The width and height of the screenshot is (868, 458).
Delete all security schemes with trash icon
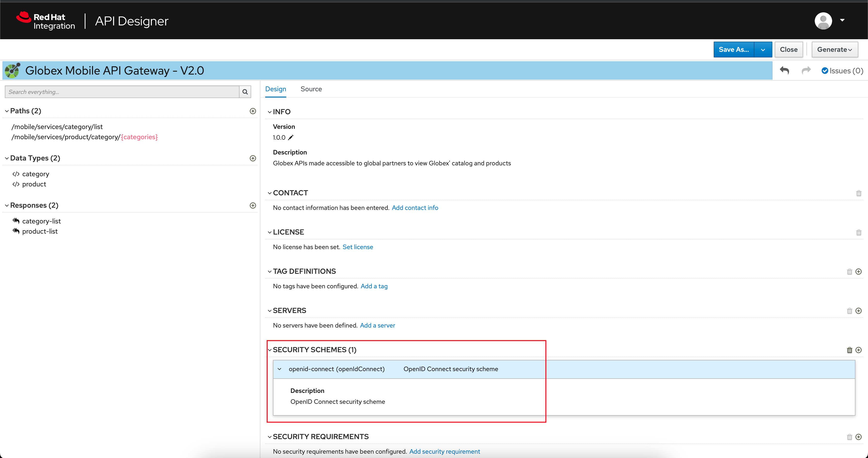click(849, 350)
